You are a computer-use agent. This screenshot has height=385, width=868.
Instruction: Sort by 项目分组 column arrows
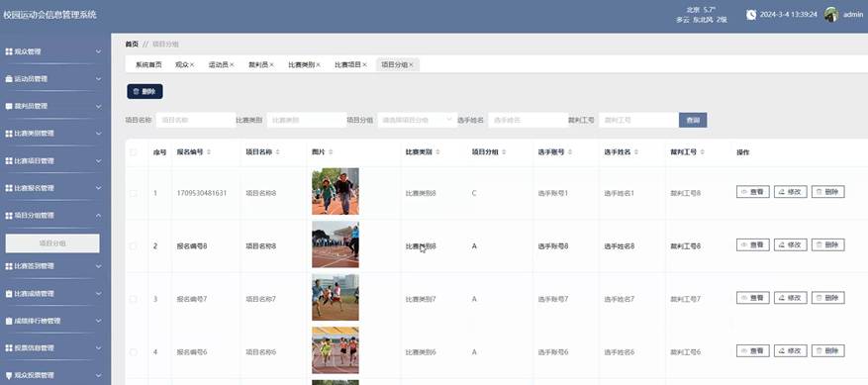(x=504, y=151)
